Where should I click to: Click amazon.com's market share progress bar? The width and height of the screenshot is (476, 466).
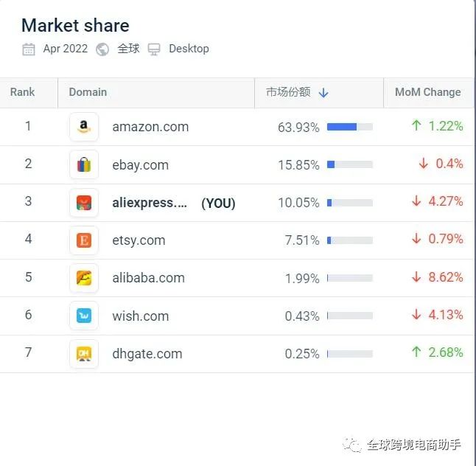350,127
